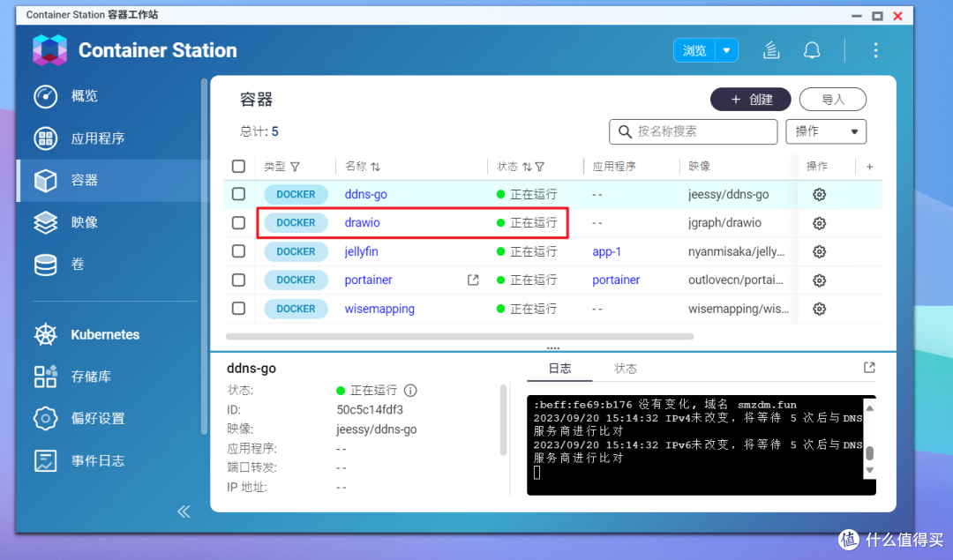The width and height of the screenshot is (953, 560).
Task: Click the 映像 layers icon in sidebar
Action: click(46, 222)
